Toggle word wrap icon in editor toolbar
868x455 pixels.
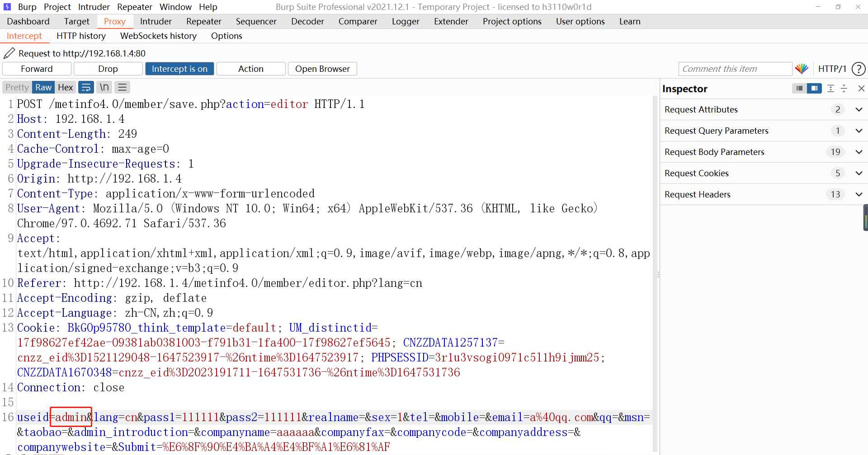click(86, 87)
